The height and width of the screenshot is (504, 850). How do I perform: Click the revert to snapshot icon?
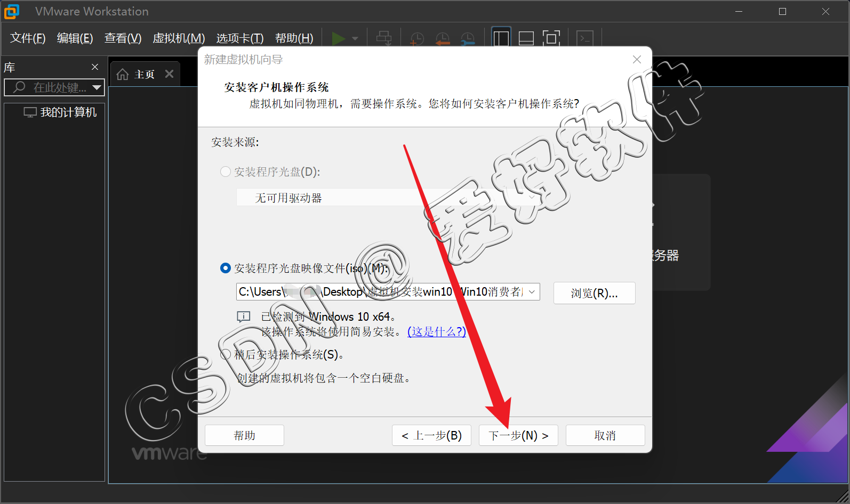click(443, 38)
